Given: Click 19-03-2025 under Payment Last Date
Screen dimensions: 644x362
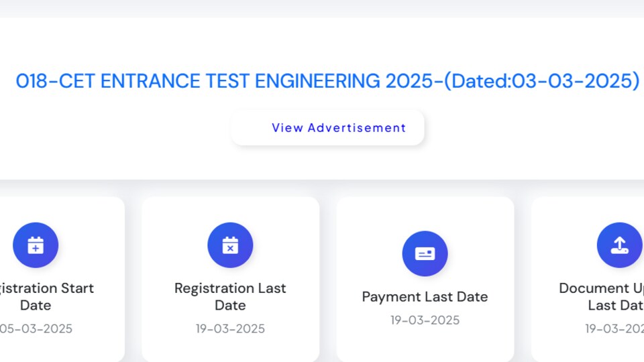Looking at the screenshot, I should [x=425, y=320].
